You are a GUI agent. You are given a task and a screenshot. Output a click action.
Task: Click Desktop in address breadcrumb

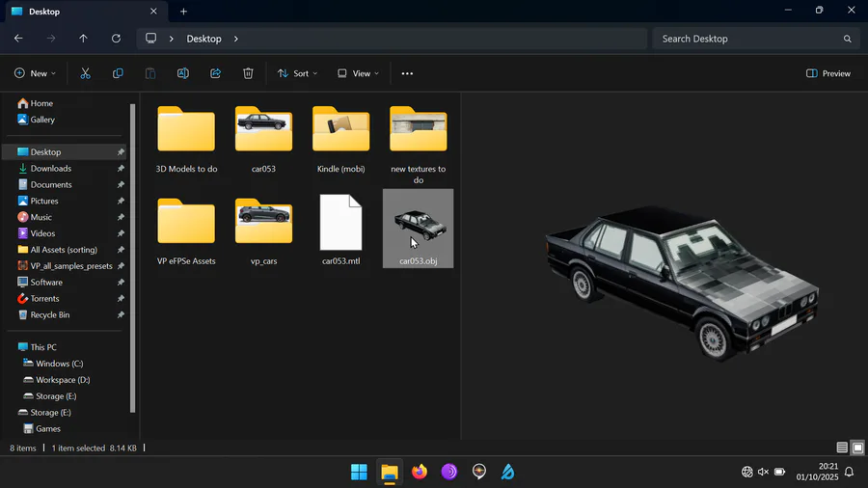(x=203, y=39)
